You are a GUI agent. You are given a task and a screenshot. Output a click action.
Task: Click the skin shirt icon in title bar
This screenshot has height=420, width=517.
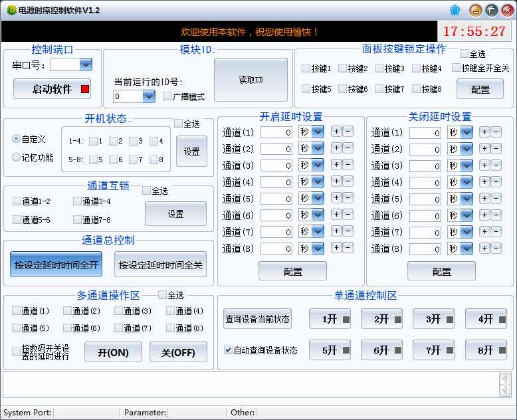click(455, 9)
